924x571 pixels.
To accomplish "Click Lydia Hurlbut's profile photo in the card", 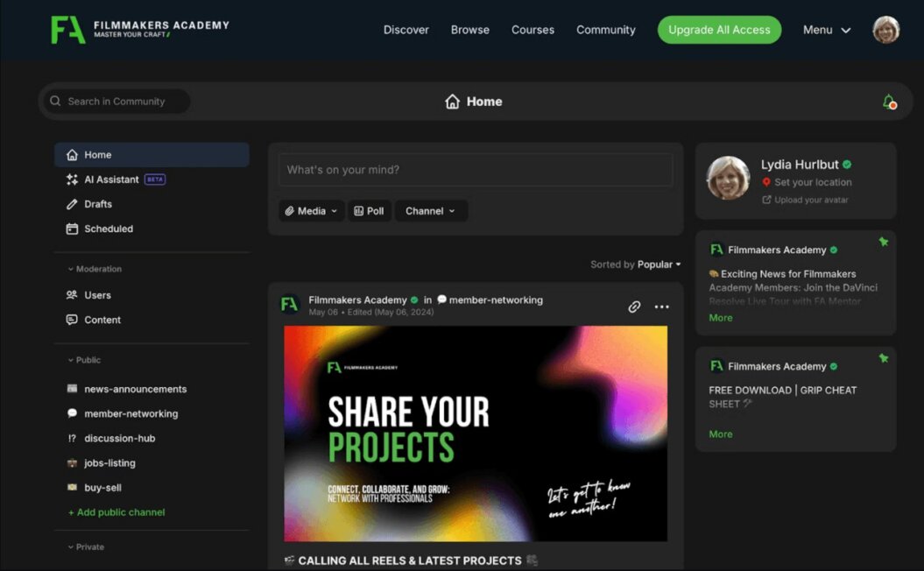I will [x=729, y=178].
